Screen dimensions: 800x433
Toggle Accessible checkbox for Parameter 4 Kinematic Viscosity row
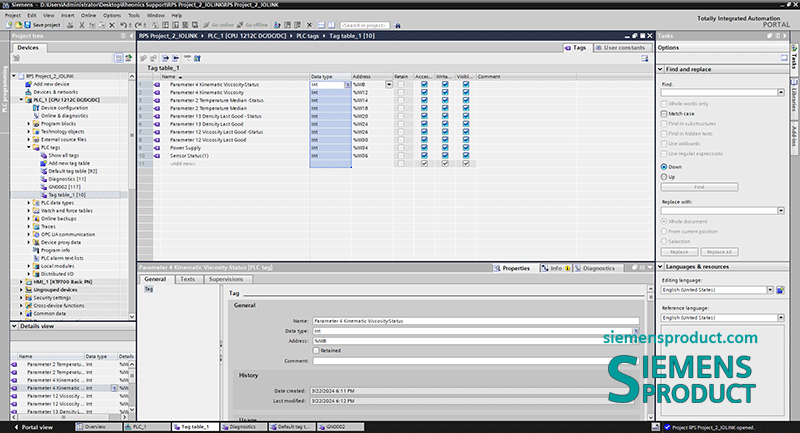point(424,92)
